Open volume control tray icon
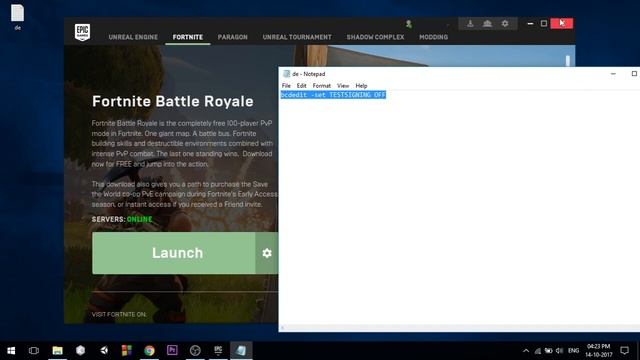Viewport: 640px width, 360px height. (560, 351)
